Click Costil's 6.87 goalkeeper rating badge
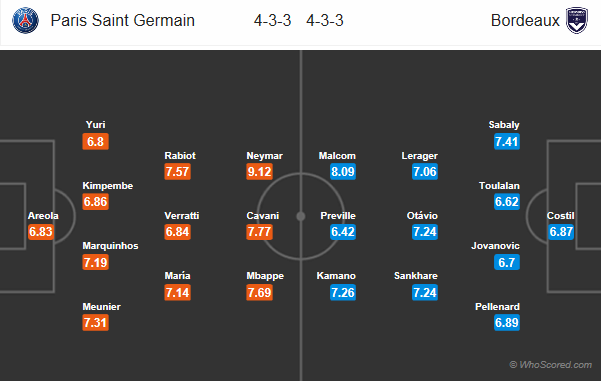This screenshot has width=601, height=381. [561, 232]
